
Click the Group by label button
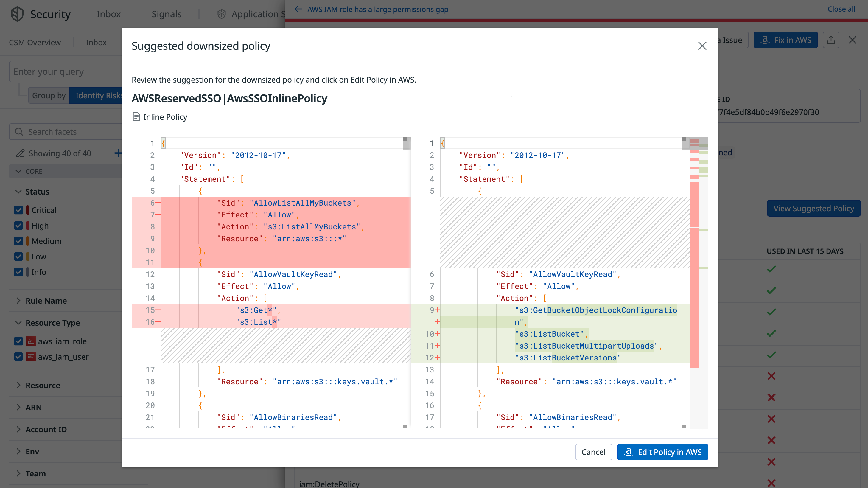(49, 95)
